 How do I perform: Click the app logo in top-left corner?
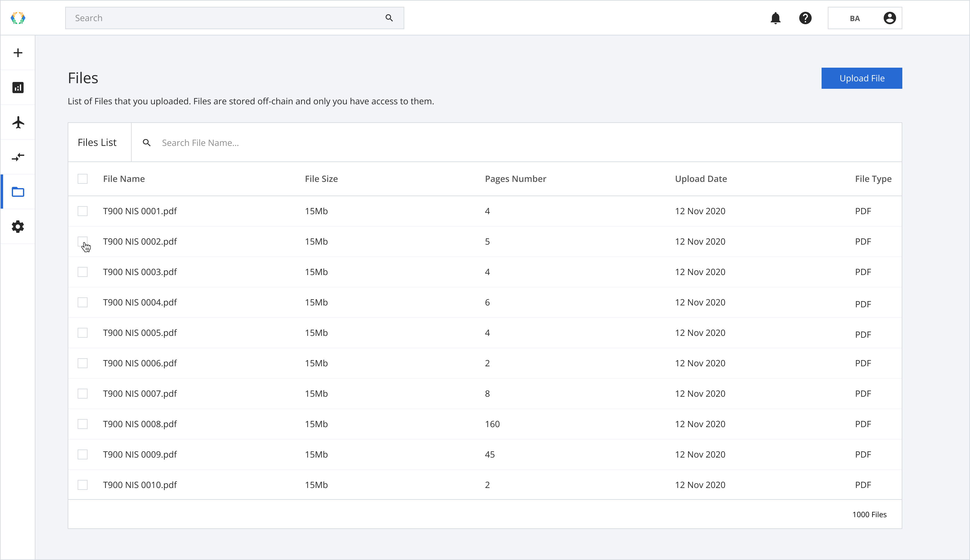(18, 18)
